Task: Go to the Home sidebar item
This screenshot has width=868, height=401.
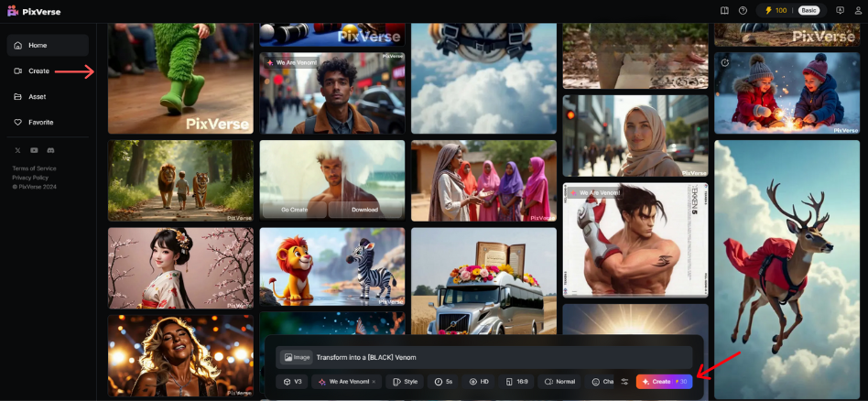Action: tap(48, 46)
